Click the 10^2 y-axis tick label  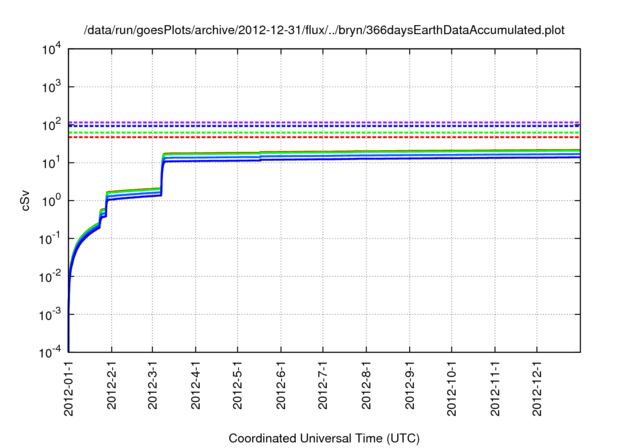tap(52, 124)
